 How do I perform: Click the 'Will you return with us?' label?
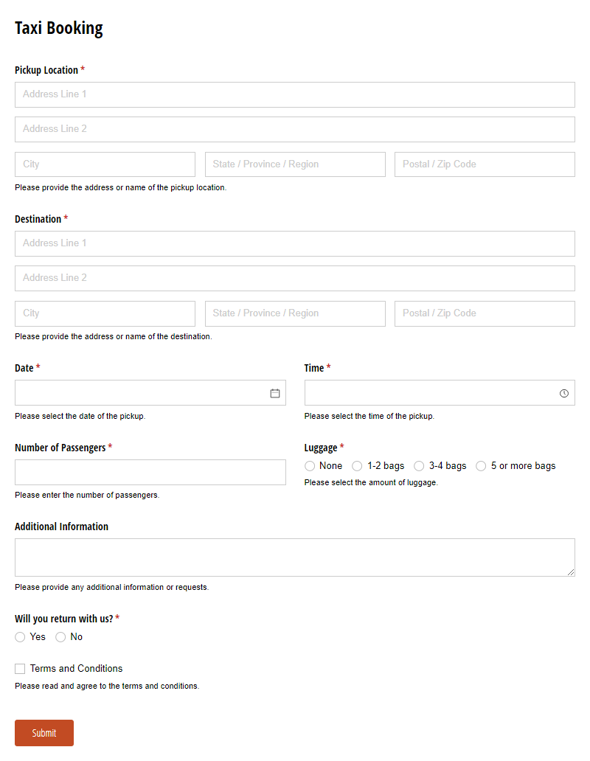tap(64, 619)
